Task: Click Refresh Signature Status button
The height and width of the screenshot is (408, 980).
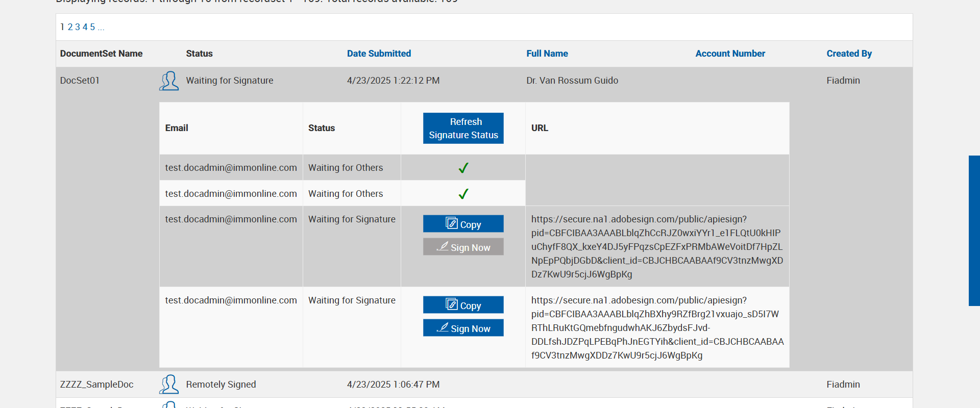Action: tap(463, 129)
